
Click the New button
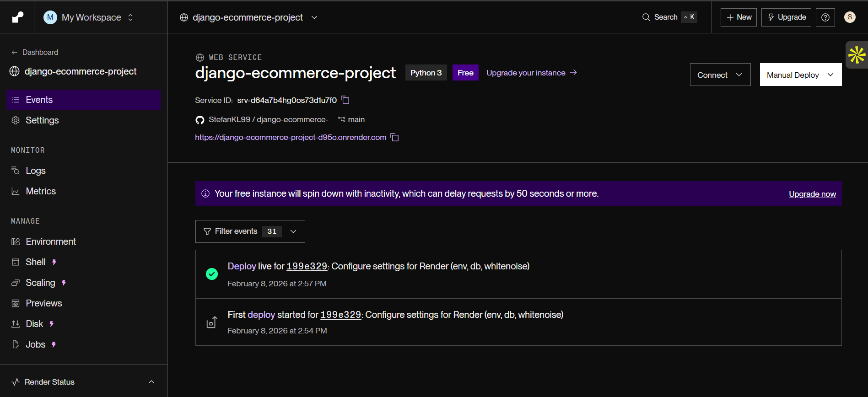[739, 17]
